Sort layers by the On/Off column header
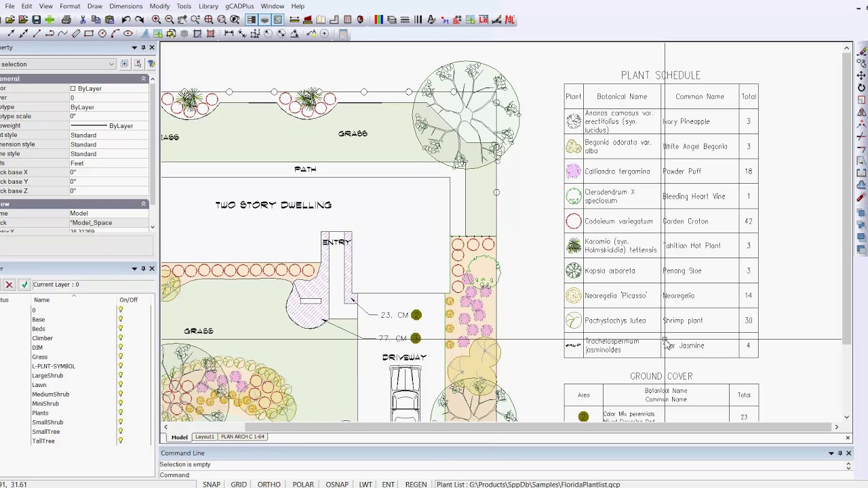The width and height of the screenshot is (868, 488). [x=128, y=300]
